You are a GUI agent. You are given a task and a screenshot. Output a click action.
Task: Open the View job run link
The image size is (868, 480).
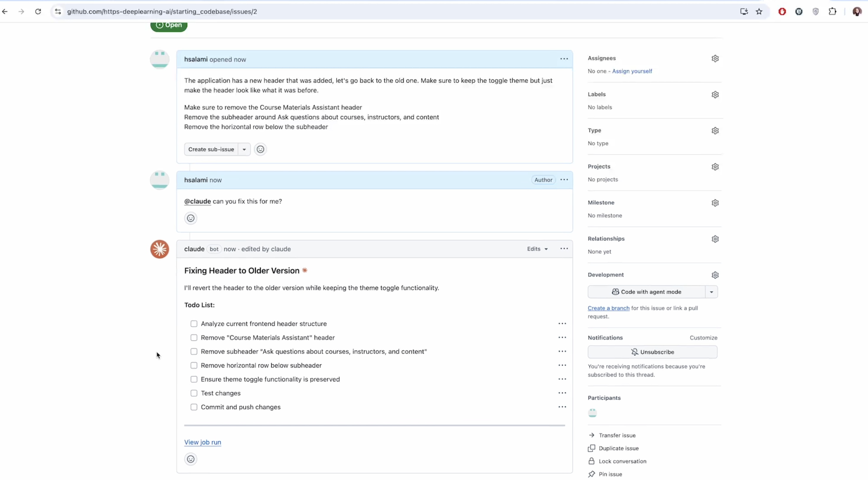203,442
